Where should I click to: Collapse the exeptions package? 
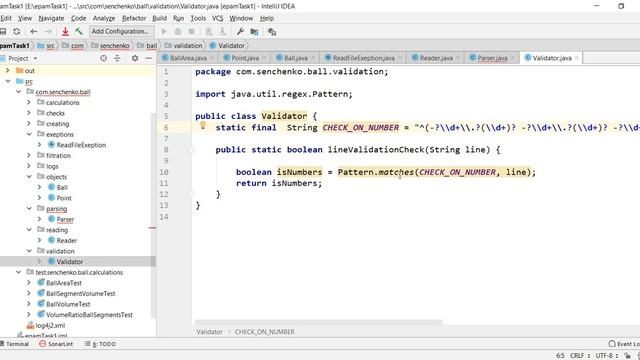click(29, 134)
